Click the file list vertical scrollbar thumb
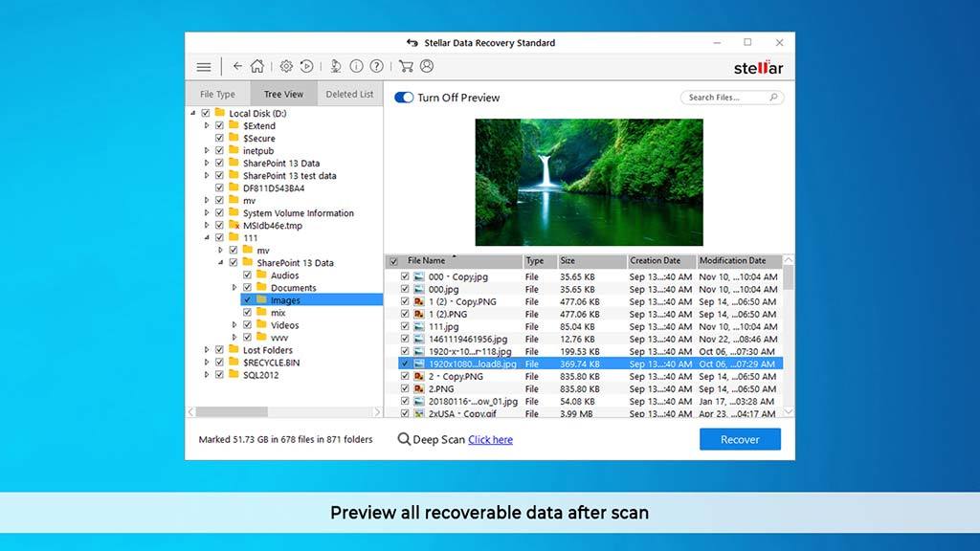Screen dimensions: 980x551 coord(789,277)
